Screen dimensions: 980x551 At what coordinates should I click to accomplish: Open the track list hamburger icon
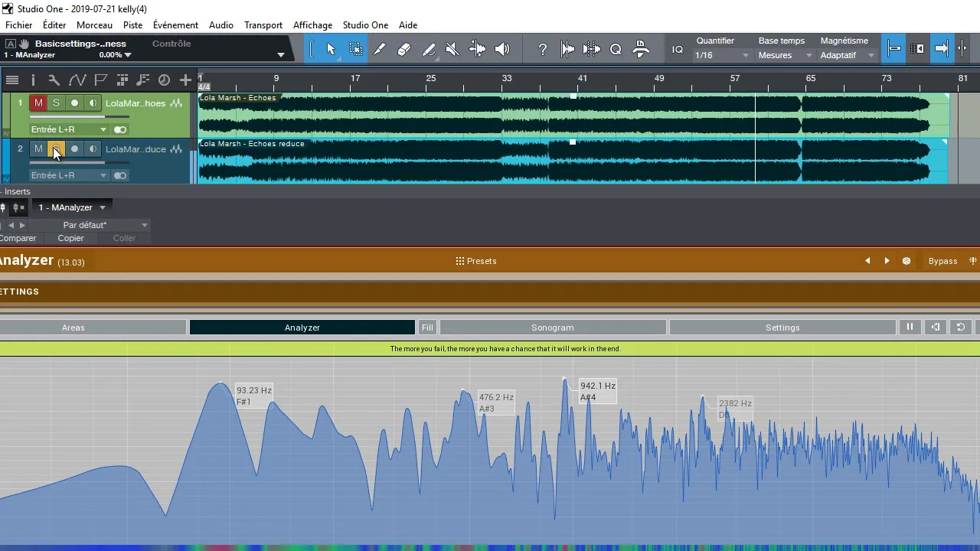click(x=12, y=80)
